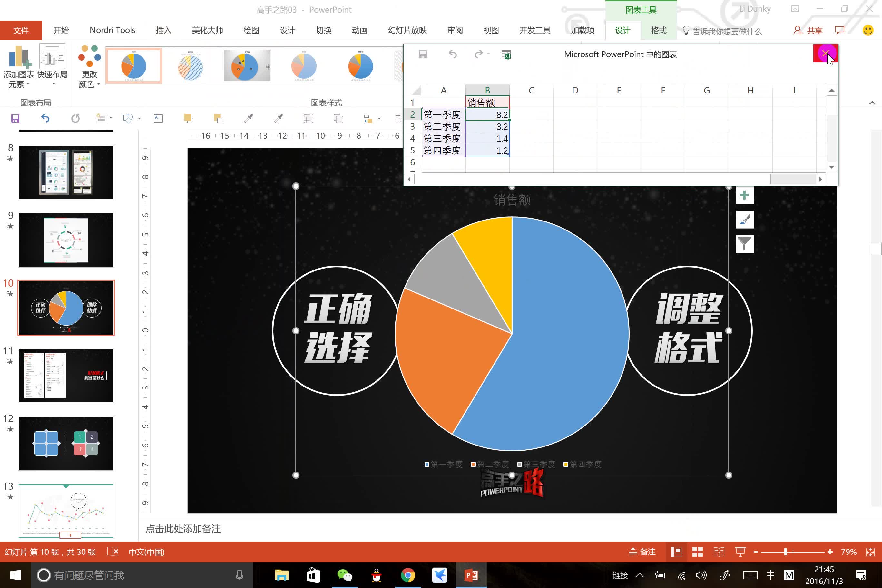Zoom out with the minus button
The width and height of the screenshot is (882, 588).
tap(756, 552)
